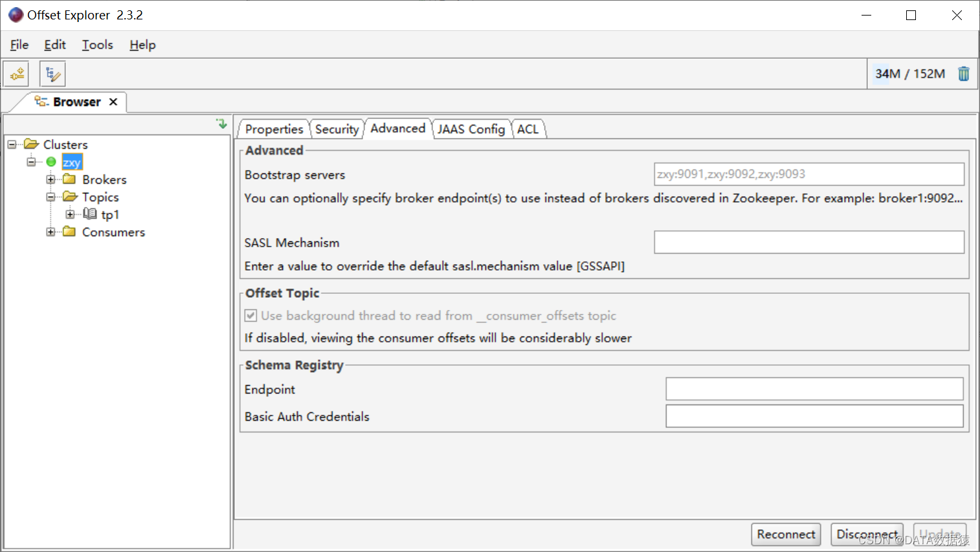Click 'If disabled, viewing the consumer offsets' text
980x552 pixels.
click(438, 338)
